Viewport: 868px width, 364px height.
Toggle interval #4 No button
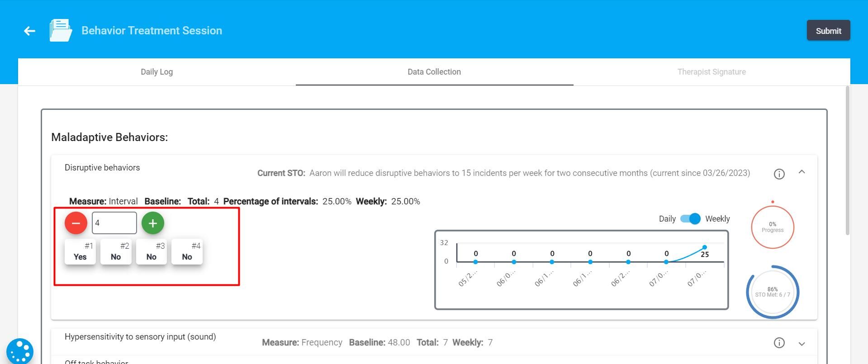coord(187,252)
